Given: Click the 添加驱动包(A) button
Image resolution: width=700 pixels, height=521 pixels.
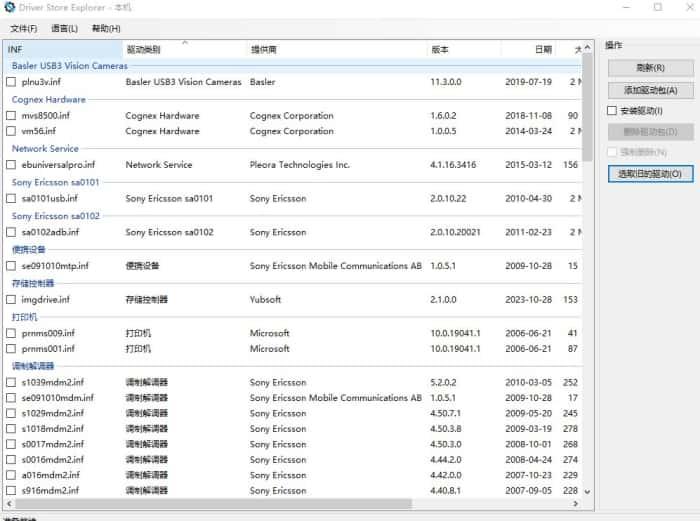Looking at the screenshot, I should click(x=650, y=90).
